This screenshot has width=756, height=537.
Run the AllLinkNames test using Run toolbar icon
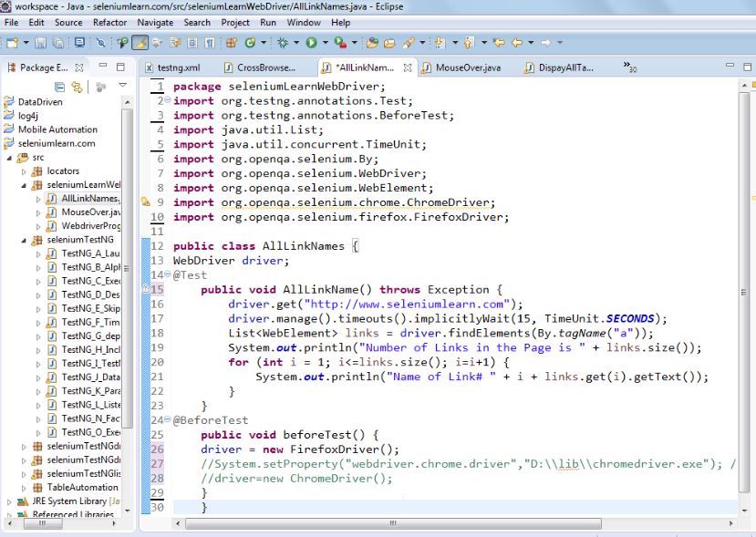click(x=310, y=42)
